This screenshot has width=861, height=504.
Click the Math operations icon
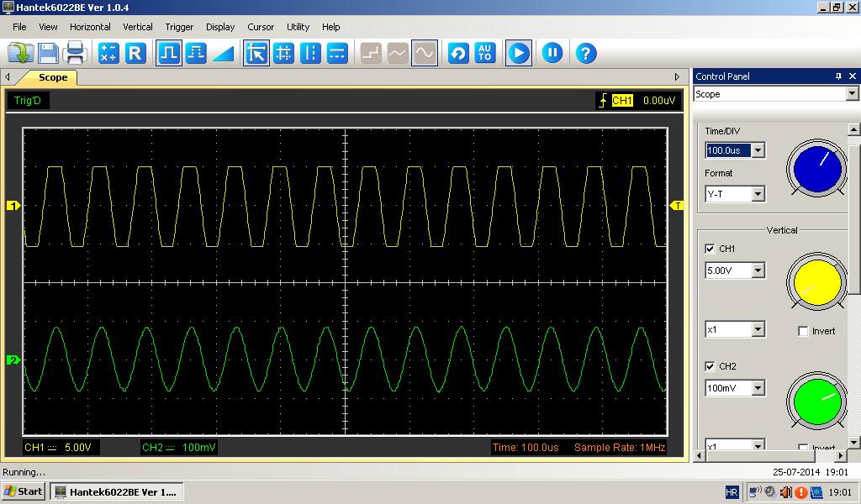pyautogui.click(x=108, y=54)
